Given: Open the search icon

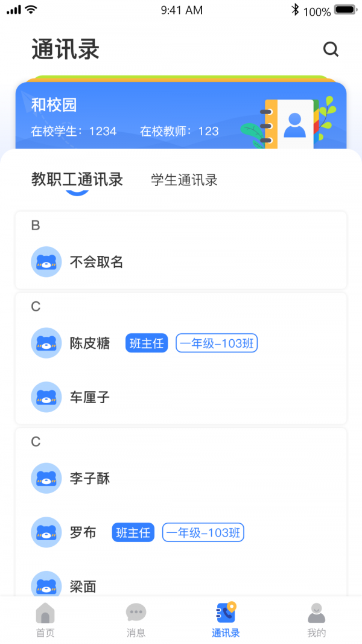Looking at the screenshot, I should (x=331, y=49).
